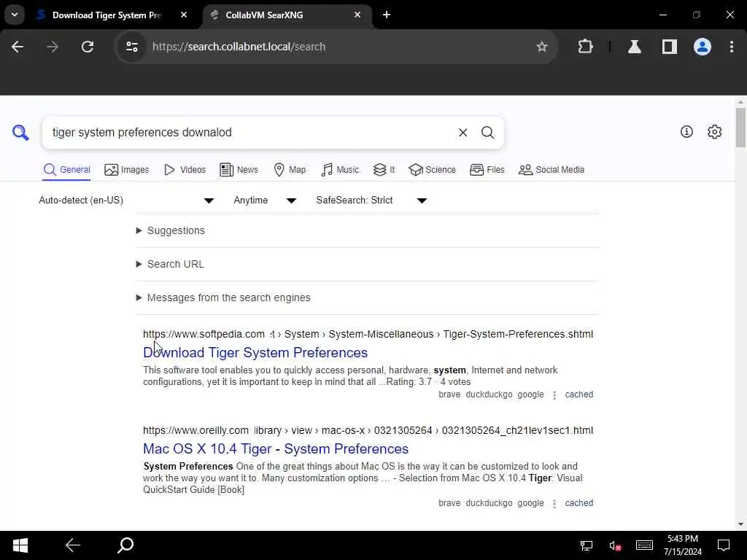Open more options for Softpedia result
The height and width of the screenshot is (560, 747).
(554, 395)
